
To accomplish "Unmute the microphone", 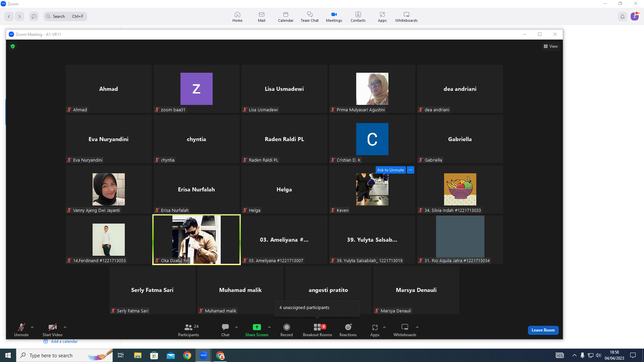I will coord(21,330).
